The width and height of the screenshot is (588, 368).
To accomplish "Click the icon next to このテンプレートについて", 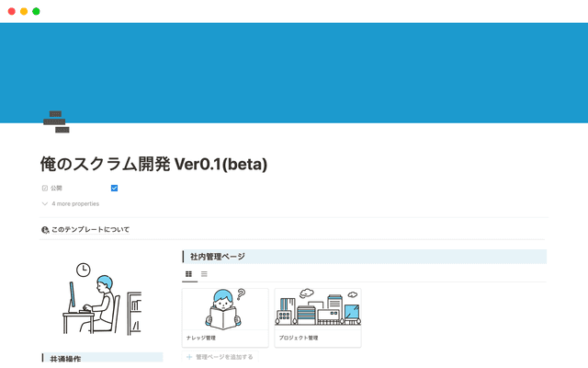I will point(45,229).
